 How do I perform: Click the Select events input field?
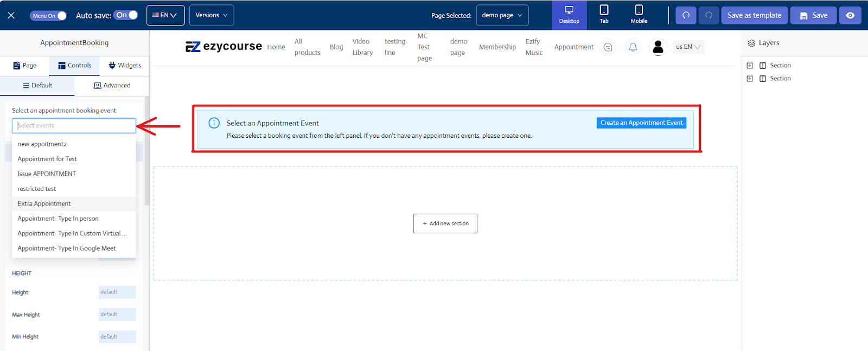click(x=74, y=126)
